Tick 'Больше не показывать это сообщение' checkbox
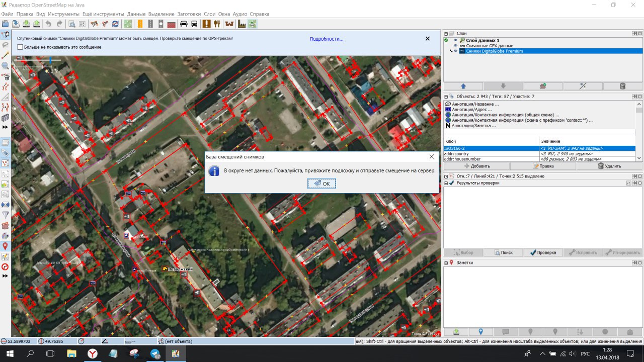 tap(20, 47)
